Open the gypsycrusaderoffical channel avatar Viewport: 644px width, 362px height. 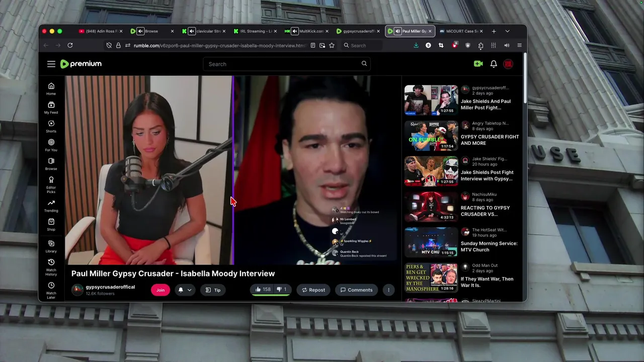(x=77, y=290)
